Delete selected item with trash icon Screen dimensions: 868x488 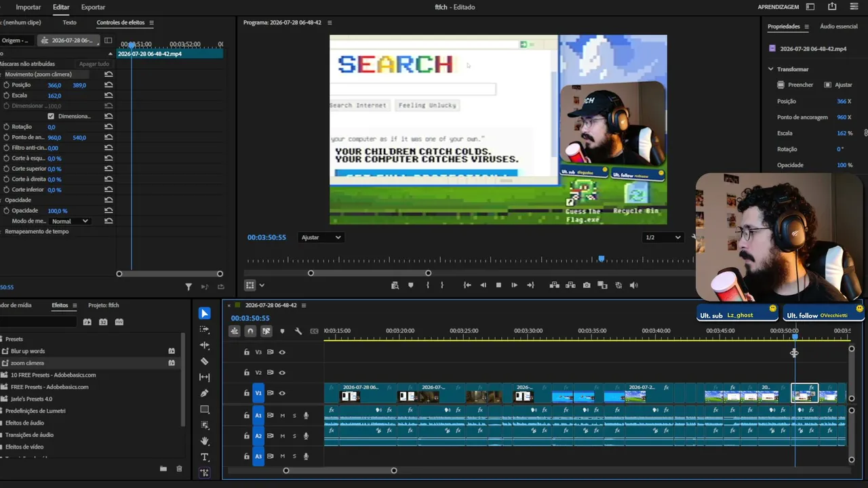(x=179, y=468)
